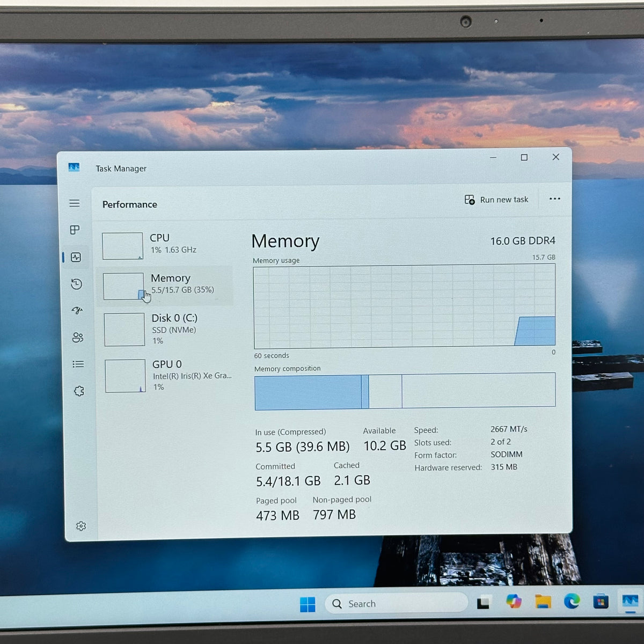Open Task Manager settings gear
This screenshot has height=644, width=644.
point(81,526)
